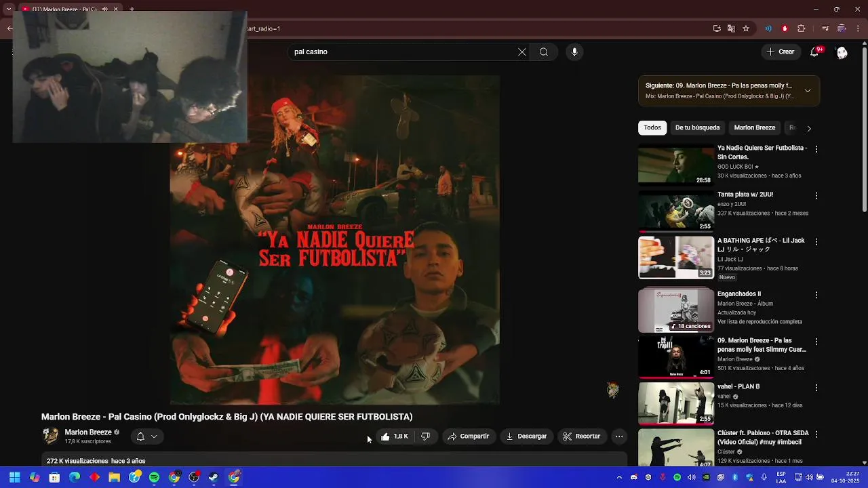The image size is (868, 488).
Task: Open Chrome profile avatar in toolbar
Action: pyautogui.click(x=842, y=28)
